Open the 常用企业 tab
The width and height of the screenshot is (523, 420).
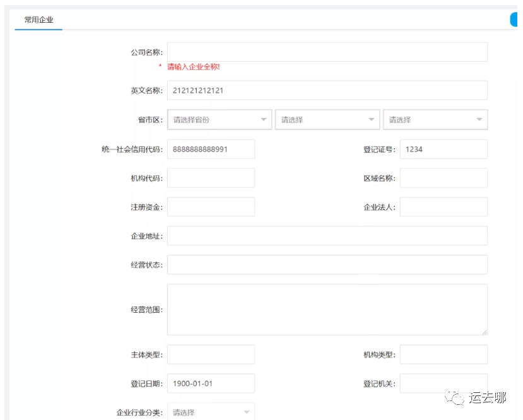point(38,20)
